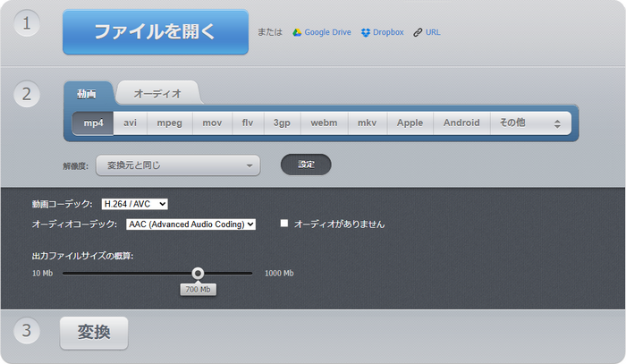Expand the その他 formats dropdown
Image resolution: width=626 pixels, height=364 pixels.
click(x=530, y=123)
